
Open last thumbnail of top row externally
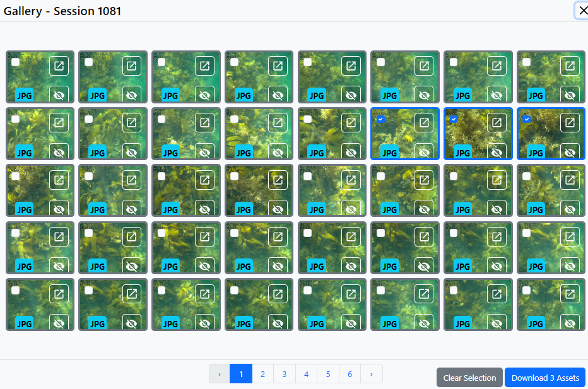[570, 66]
